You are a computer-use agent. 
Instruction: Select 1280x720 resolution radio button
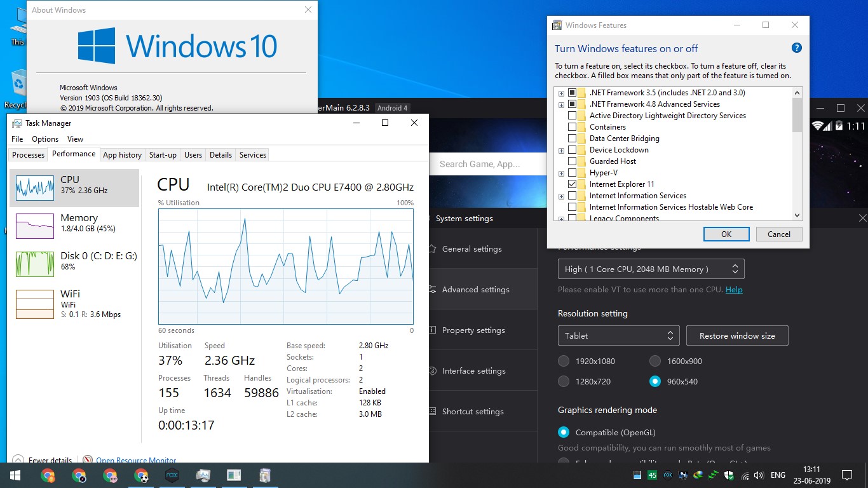[x=564, y=381]
